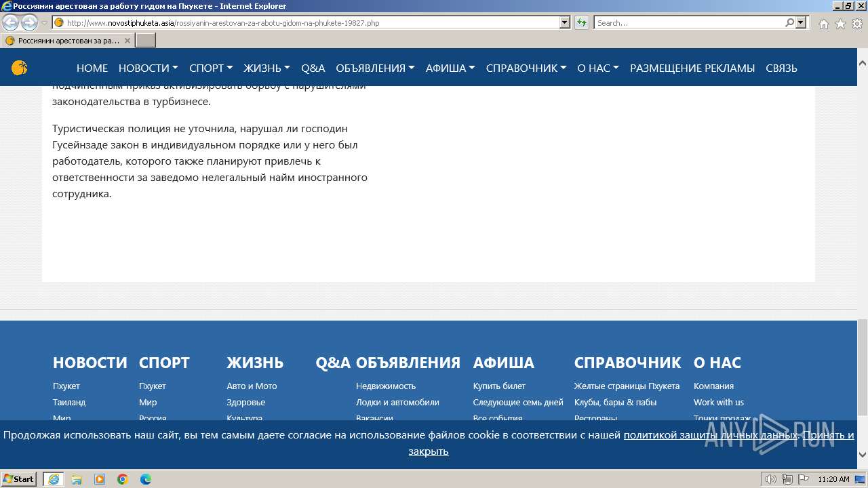The width and height of the screenshot is (868, 488).
Task: Open Q&A in the top navbar
Action: click(x=313, y=68)
